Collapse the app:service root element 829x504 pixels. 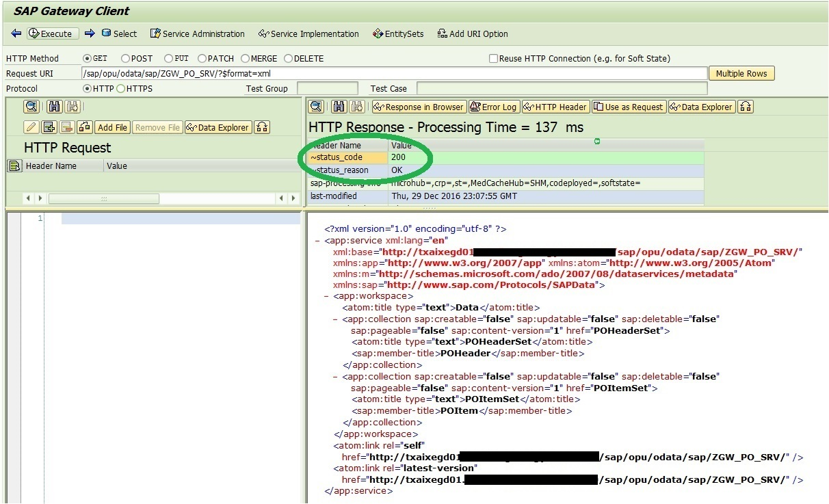pos(319,241)
